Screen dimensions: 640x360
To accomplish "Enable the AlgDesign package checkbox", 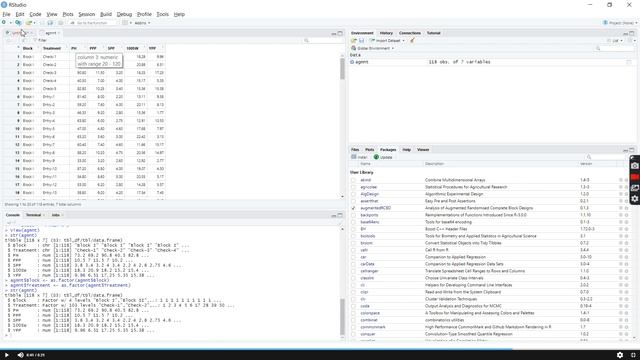I will (353, 194).
